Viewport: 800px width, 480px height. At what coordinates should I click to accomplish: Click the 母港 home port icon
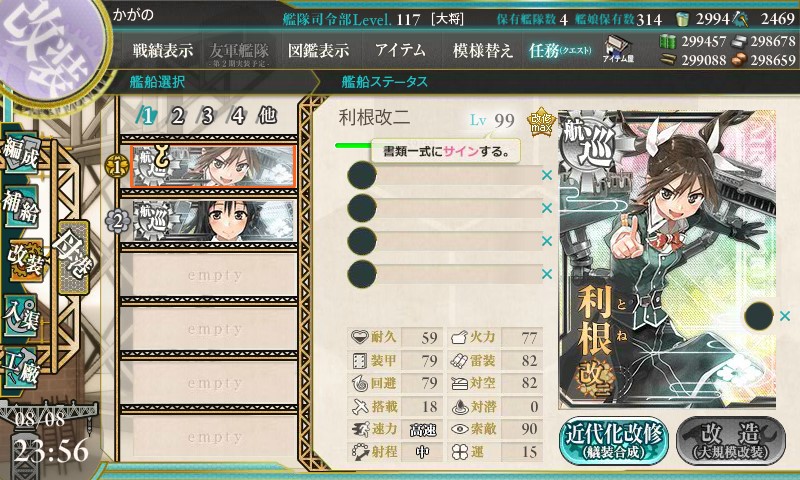[74, 257]
